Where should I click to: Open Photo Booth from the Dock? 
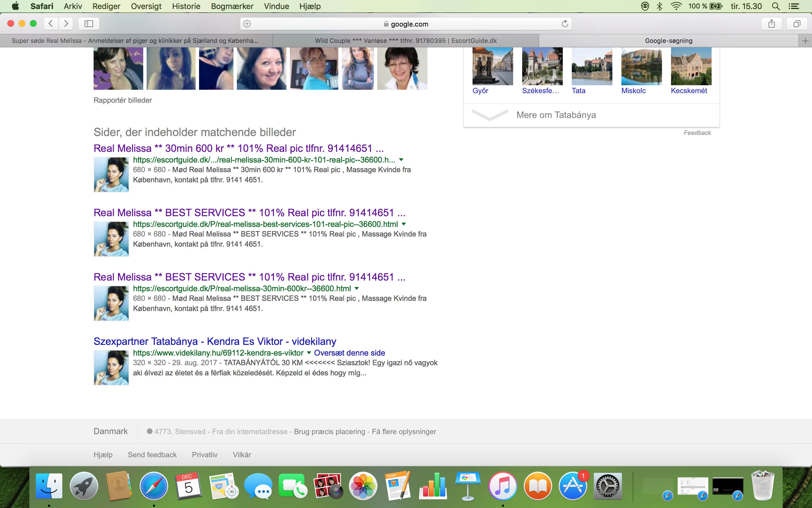click(328, 486)
